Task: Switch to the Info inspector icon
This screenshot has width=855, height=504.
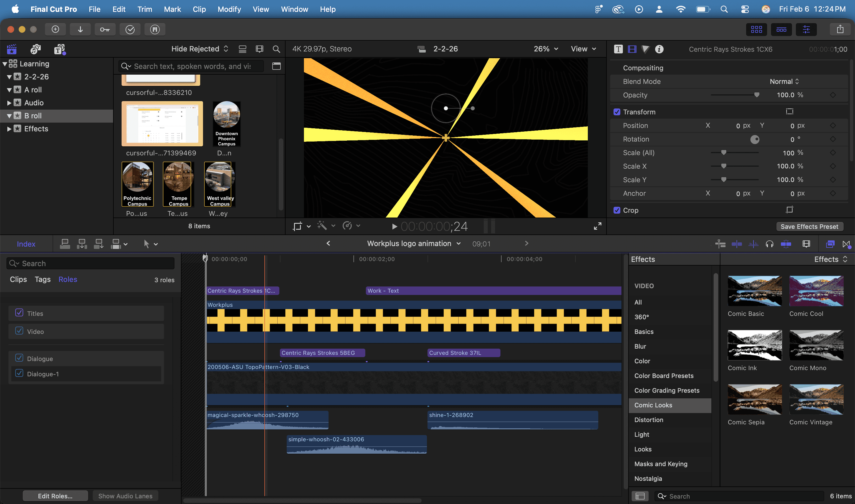Action: (x=659, y=49)
